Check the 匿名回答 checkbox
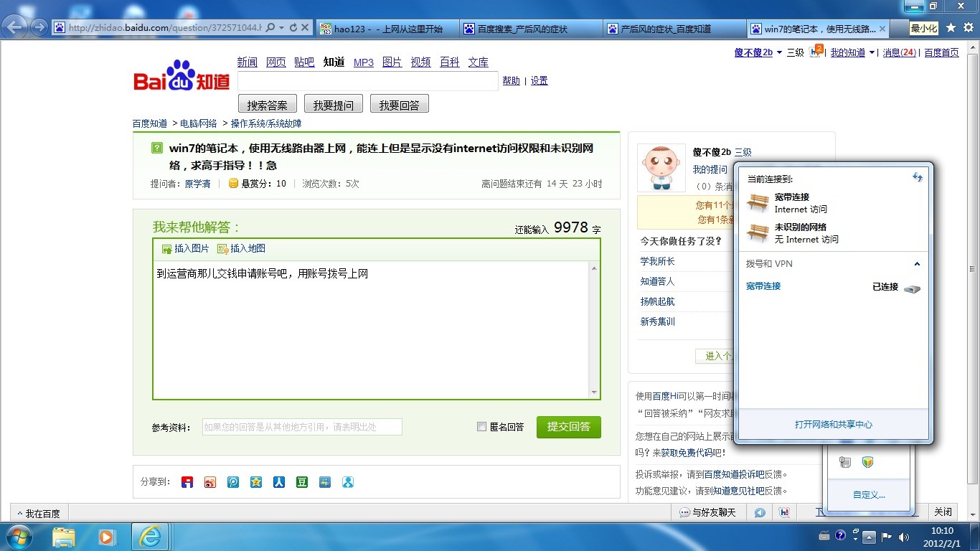Screen dimensions: 980x551 (x=482, y=427)
